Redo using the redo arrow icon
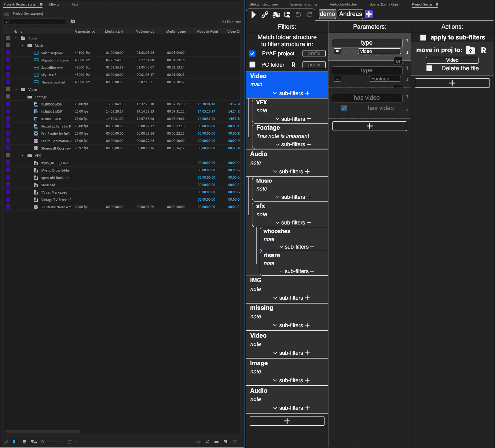495x448 pixels. click(x=309, y=14)
